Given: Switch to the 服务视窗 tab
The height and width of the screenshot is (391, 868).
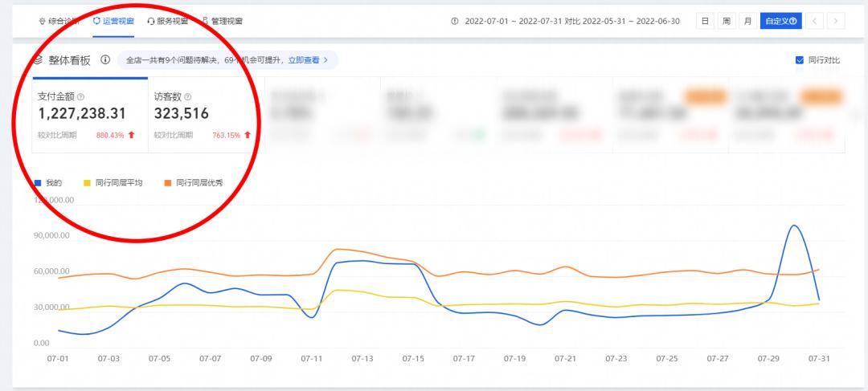Looking at the screenshot, I should pos(167,21).
